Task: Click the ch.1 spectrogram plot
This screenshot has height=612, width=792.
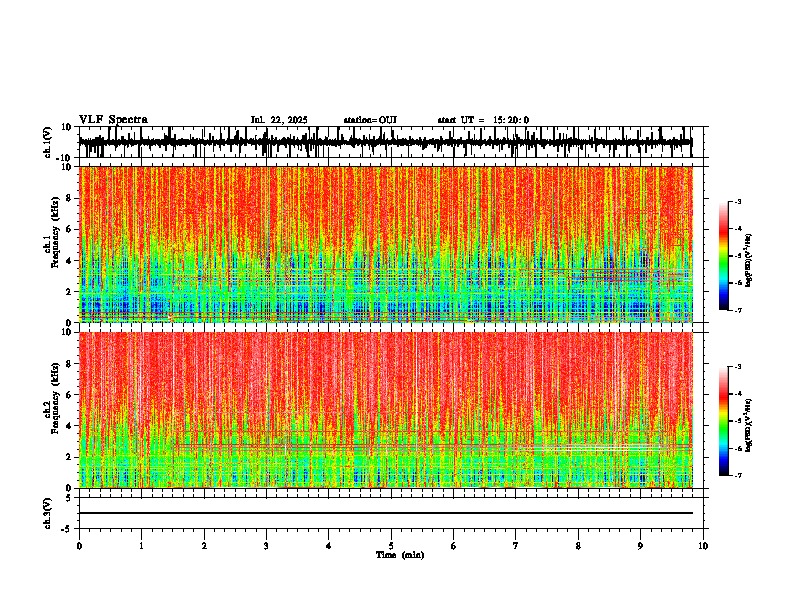Action: (x=386, y=244)
